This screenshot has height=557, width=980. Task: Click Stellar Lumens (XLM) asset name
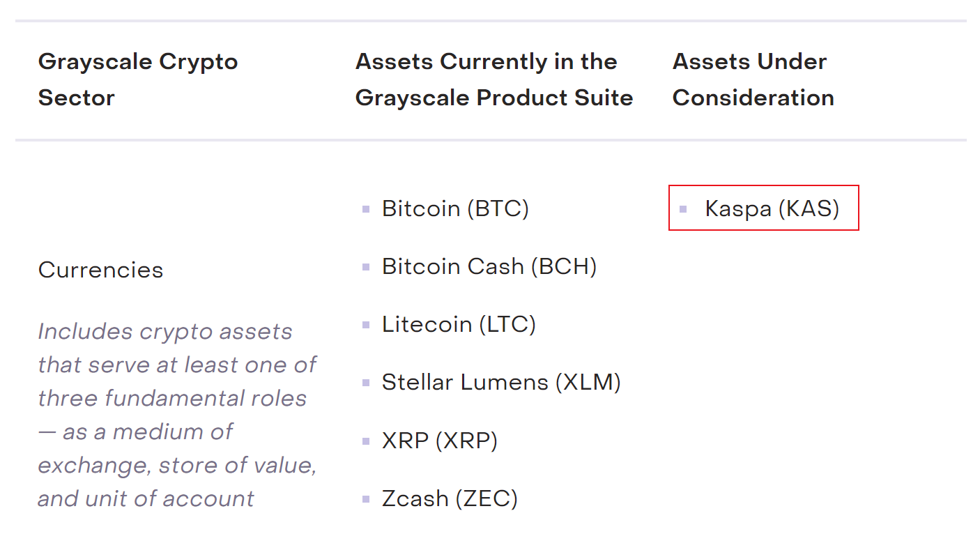pos(500,383)
